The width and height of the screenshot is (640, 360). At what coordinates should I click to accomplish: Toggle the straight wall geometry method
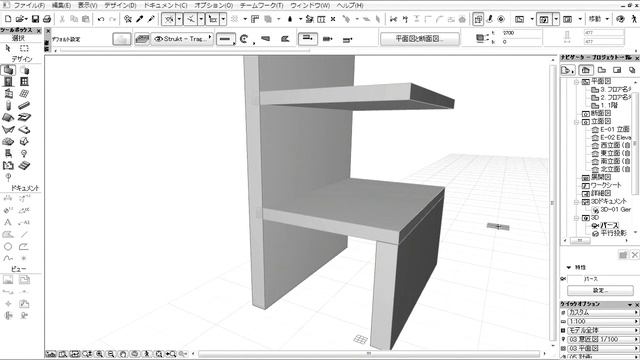225,39
